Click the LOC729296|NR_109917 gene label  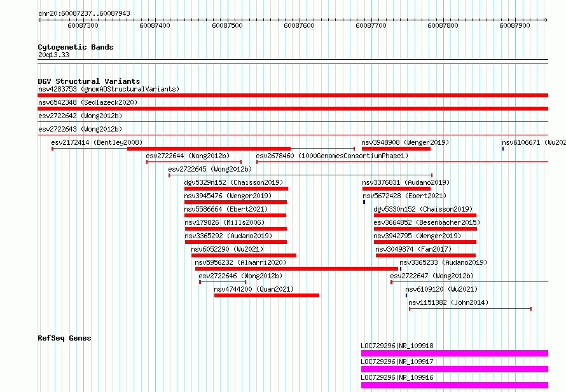pyautogui.click(x=397, y=362)
